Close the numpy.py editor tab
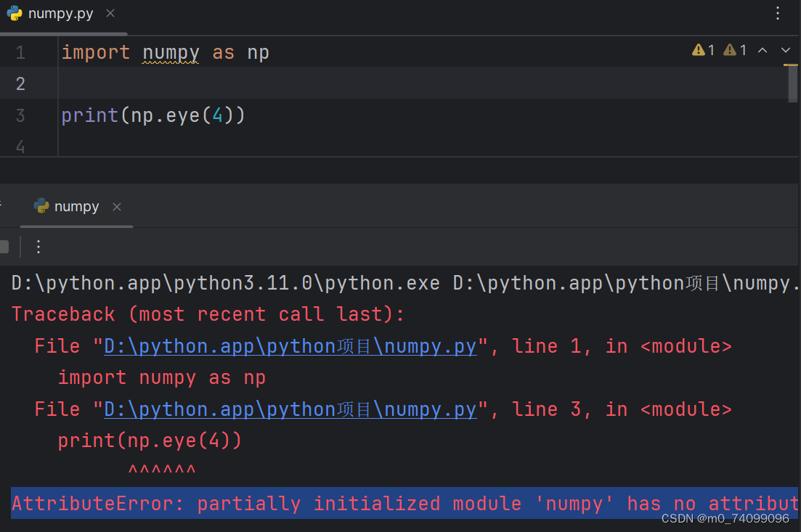The width and height of the screenshot is (801, 532). (x=110, y=13)
